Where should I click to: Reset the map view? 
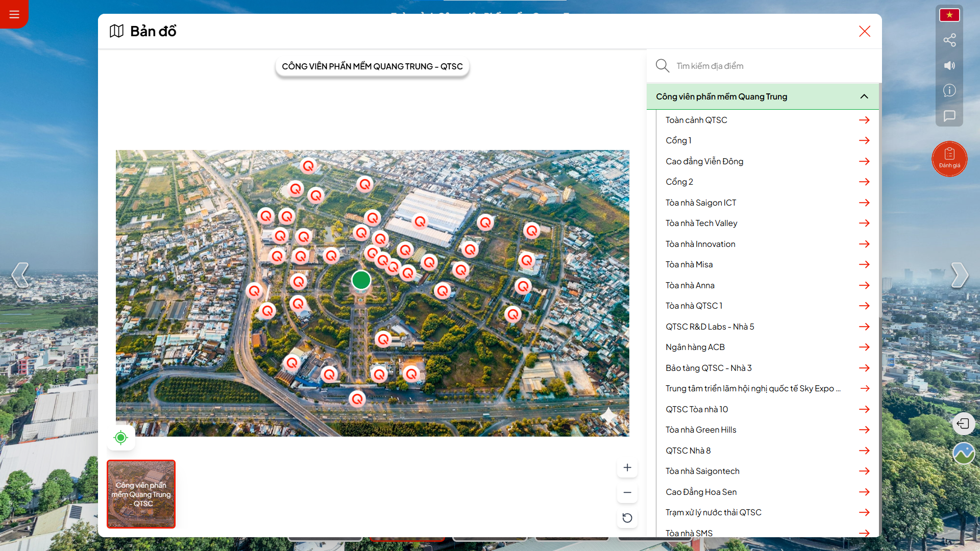pyautogui.click(x=627, y=518)
